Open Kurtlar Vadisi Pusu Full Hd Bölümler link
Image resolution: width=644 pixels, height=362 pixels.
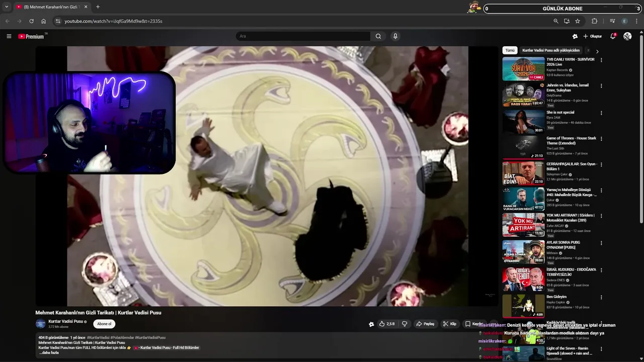tap(169, 347)
